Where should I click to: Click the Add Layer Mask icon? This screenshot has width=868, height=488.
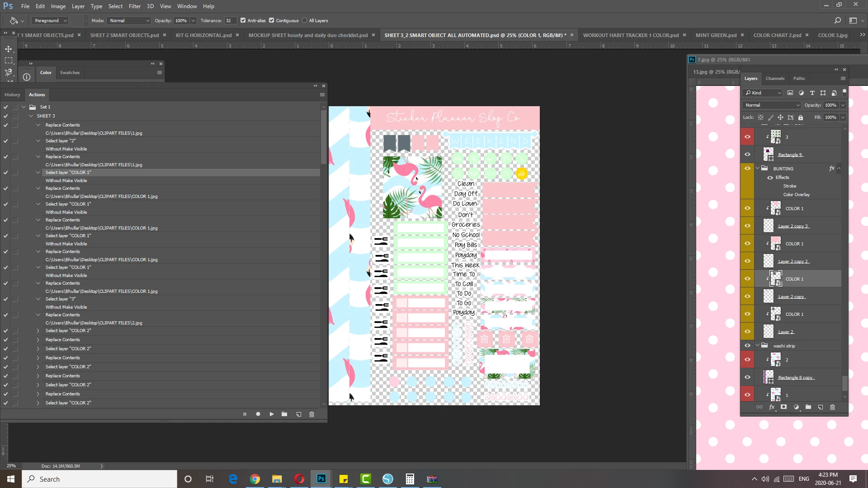(783, 407)
